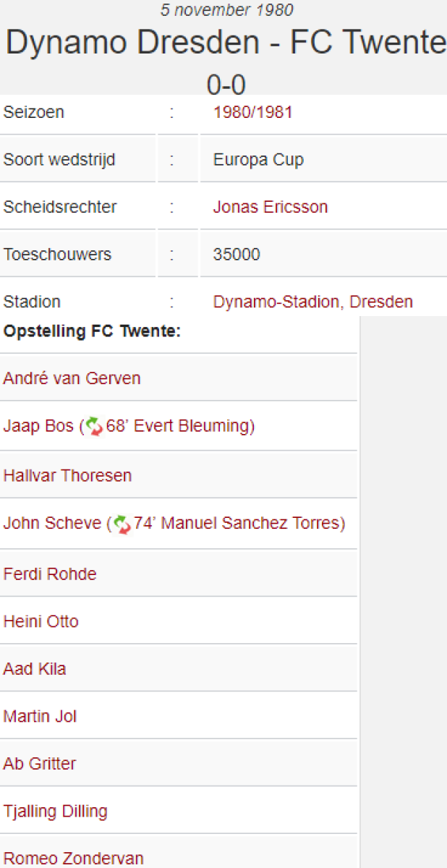This screenshot has height=868, width=447.
Task: Select Tjalling Dilling in the lineup
Action: (55, 812)
